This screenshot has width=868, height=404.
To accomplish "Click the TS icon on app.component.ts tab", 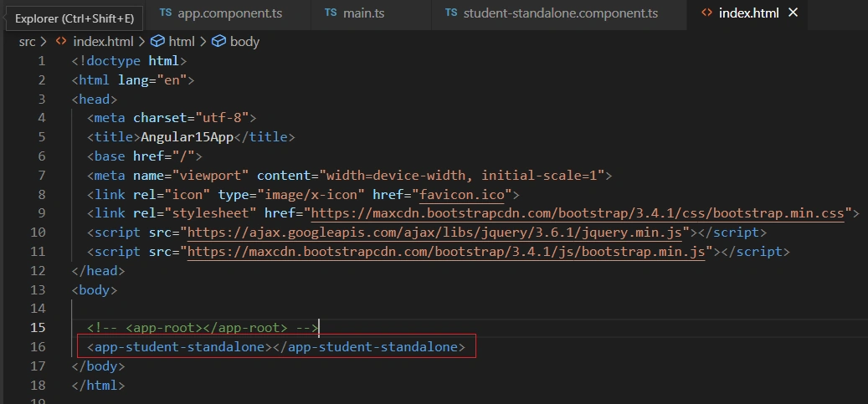I will click(x=165, y=13).
